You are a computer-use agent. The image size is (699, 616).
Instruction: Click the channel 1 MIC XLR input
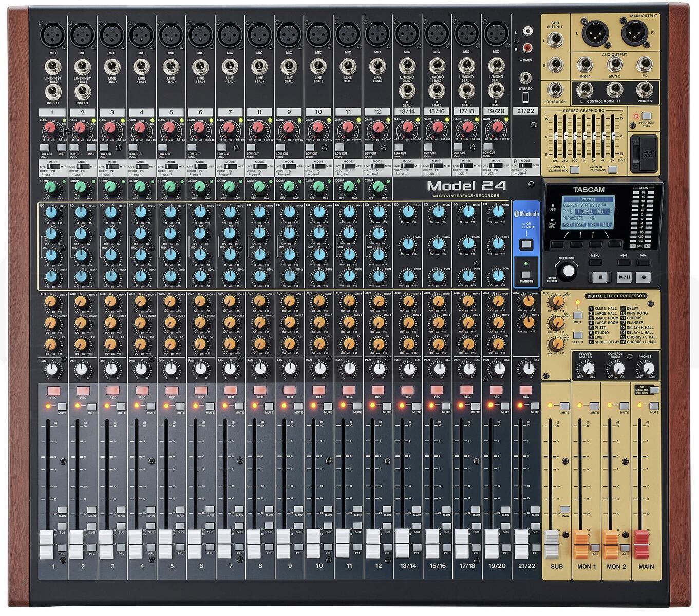click(52, 36)
